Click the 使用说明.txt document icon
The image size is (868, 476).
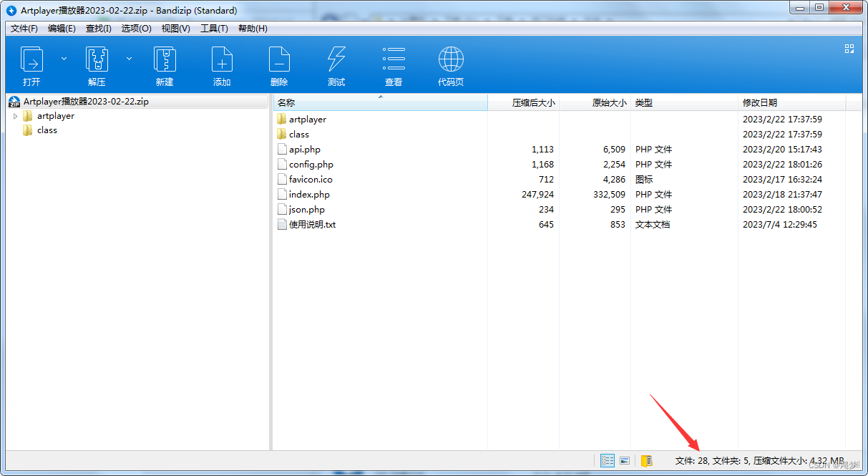[282, 225]
